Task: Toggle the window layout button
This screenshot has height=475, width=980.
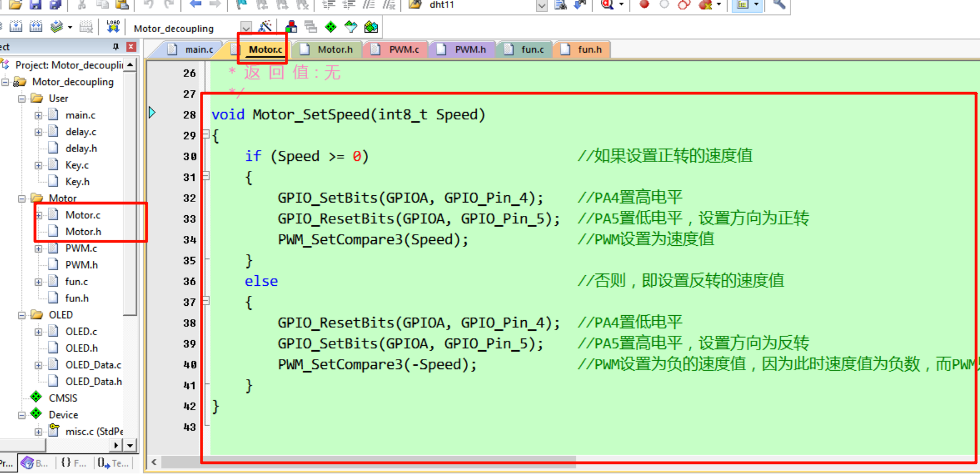Action: pyautogui.click(x=743, y=4)
